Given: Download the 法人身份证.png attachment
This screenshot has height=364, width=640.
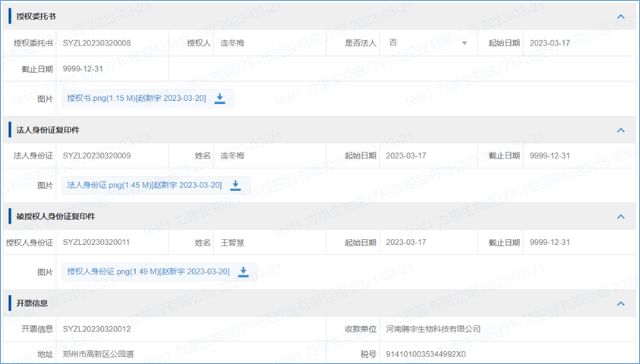Looking at the screenshot, I should coord(235,185).
